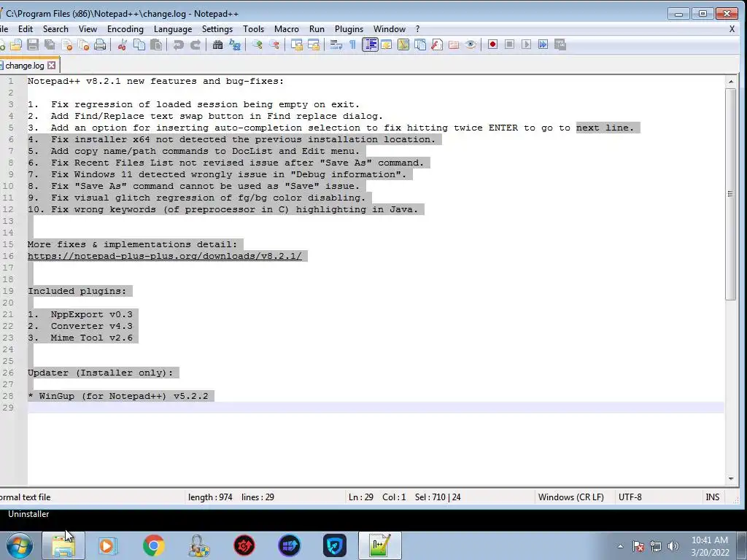Open the Function List panel icon

pos(437,44)
